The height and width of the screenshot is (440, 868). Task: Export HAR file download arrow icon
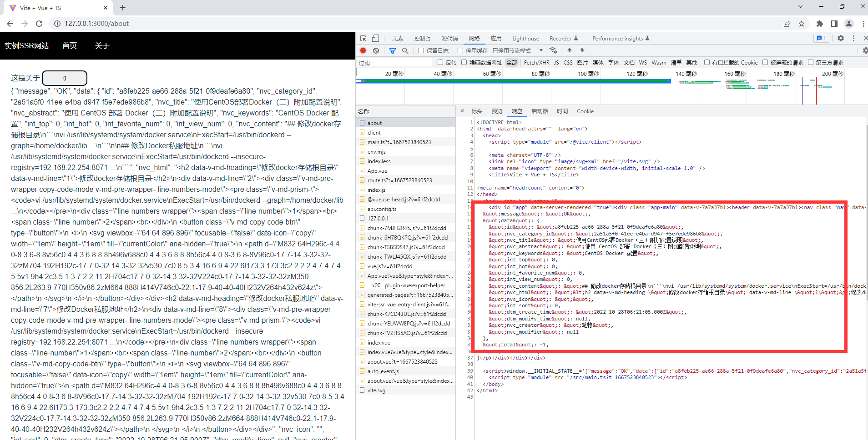(582, 50)
